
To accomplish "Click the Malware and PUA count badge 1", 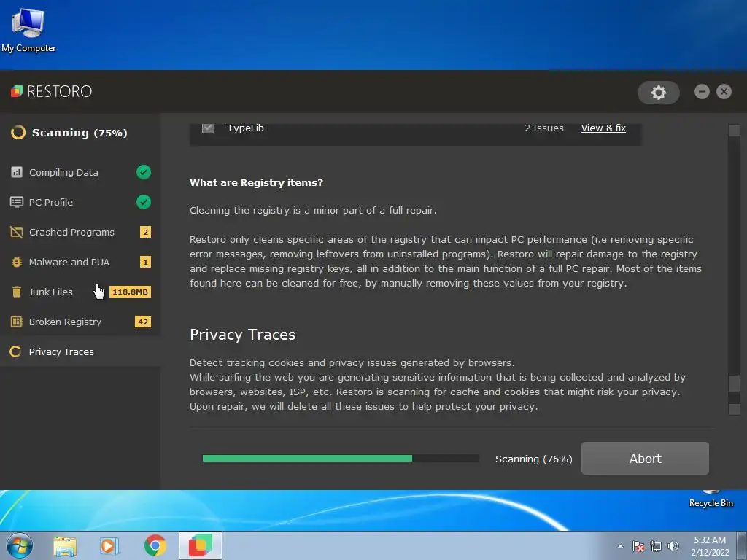I will 145,262.
